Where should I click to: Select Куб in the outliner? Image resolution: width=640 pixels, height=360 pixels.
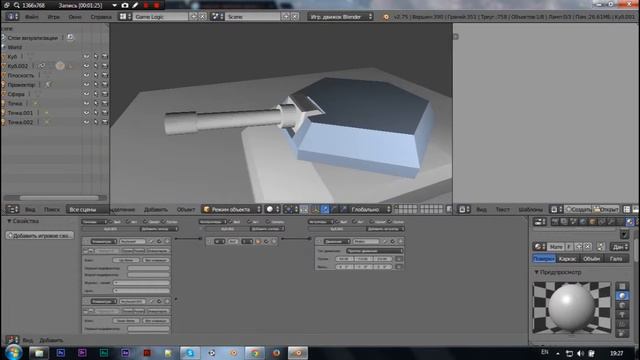(x=12, y=56)
